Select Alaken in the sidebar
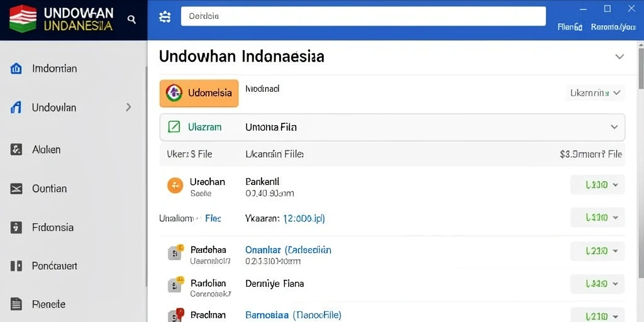The image size is (644, 322). point(47,150)
